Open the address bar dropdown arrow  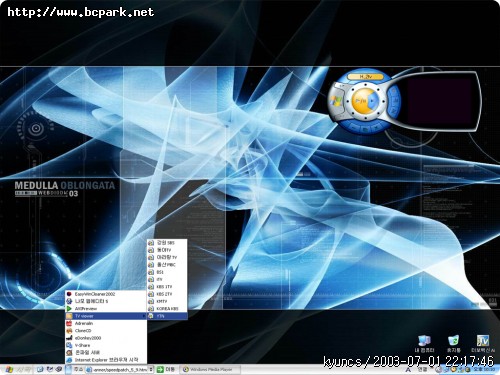click(x=151, y=369)
